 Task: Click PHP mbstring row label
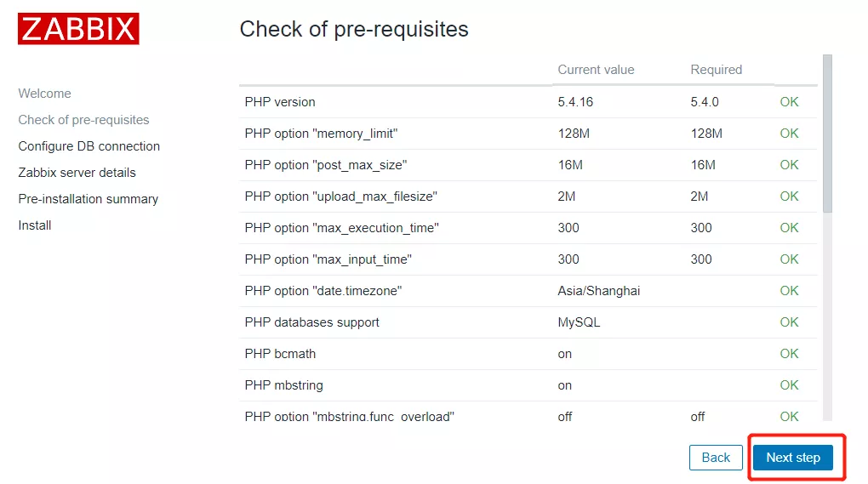pyautogui.click(x=283, y=385)
